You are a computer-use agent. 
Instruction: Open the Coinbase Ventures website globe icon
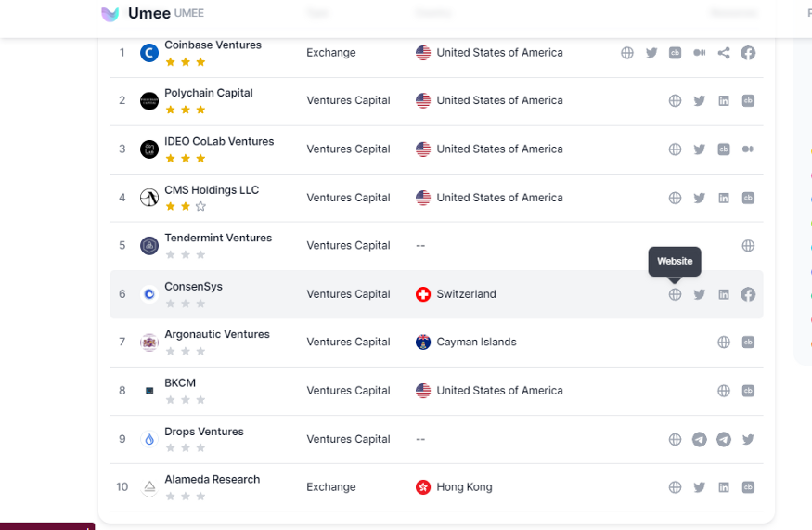click(x=626, y=53)
